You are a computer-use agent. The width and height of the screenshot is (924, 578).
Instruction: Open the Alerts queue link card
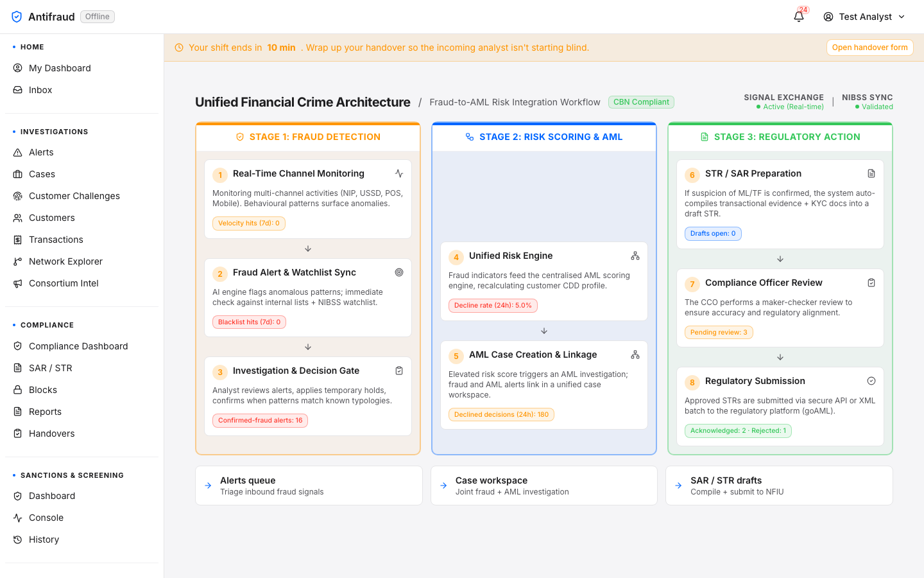[x=309, y=486]
